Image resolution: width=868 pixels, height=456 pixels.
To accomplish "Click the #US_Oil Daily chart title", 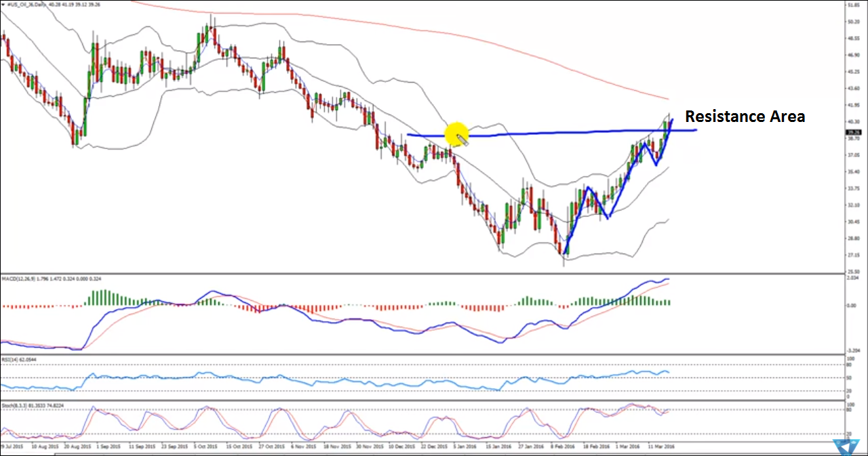I will [x=24, y=3].
